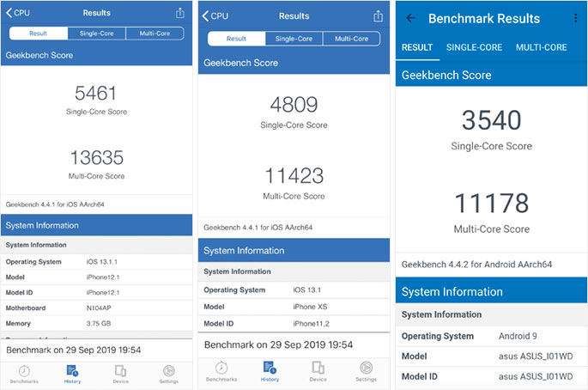Go back via CPU chevron in middle phone
Viewport: 588px width, 390px height.
click(215, 15)
